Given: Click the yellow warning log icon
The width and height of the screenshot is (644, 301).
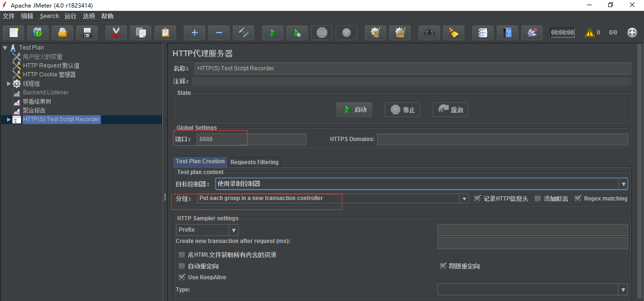Looking at the screenshot, I should pyautogui.click(x=589, y=33).
